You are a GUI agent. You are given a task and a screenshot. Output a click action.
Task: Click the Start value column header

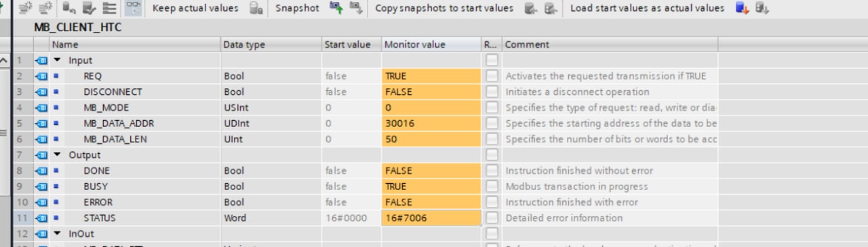tap(351, 45)
